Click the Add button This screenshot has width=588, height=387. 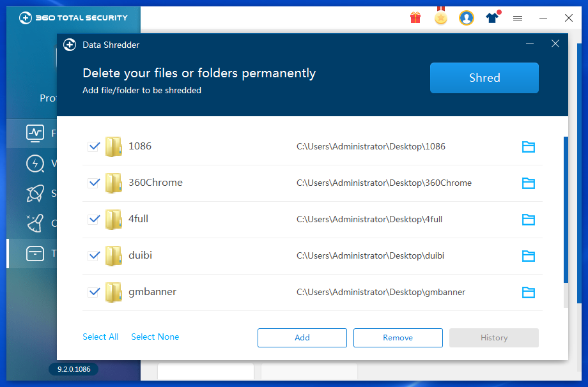302,338
